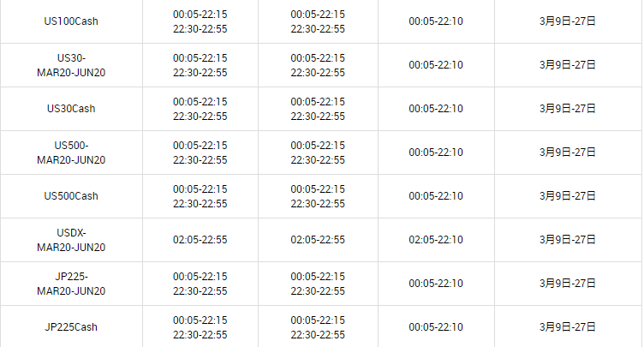Select the USDX-MAR20-JUN20 symbol cell
This screenshot has width=644, height=347.
click(71, 240)
